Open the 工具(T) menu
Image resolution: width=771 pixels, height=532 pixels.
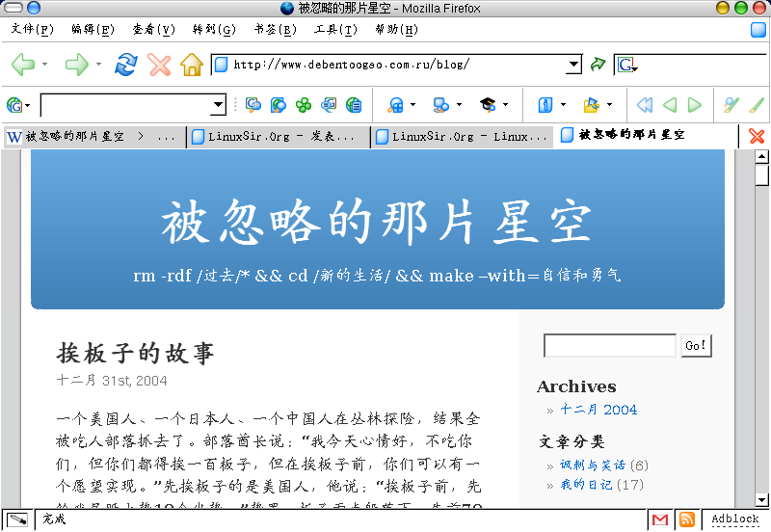click(x=335, y=30)
